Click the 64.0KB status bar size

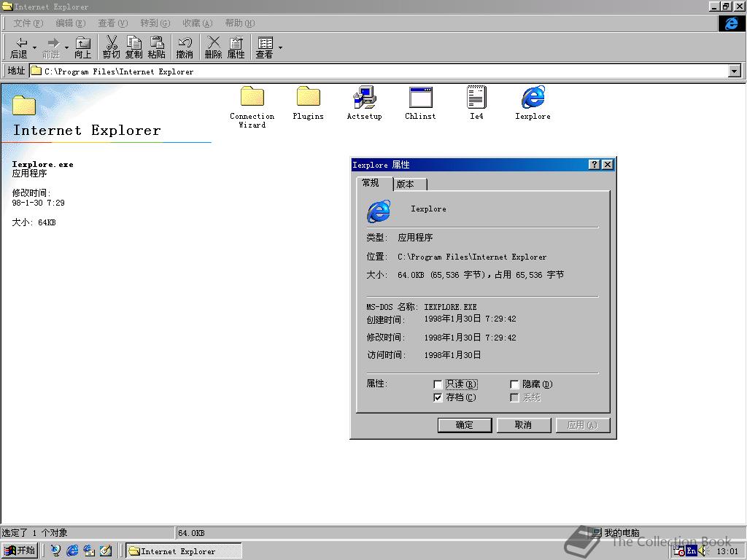tap(191, 533)
